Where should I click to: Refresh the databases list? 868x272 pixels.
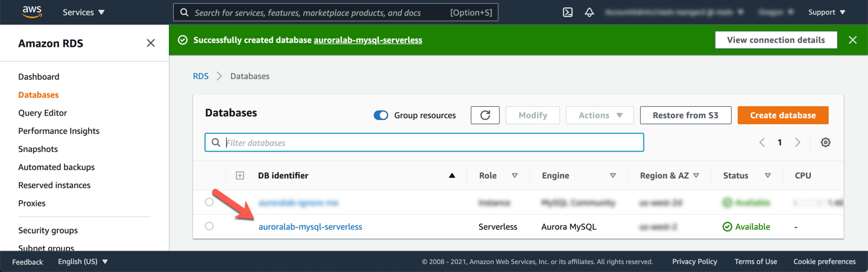(x=485, y=115)
